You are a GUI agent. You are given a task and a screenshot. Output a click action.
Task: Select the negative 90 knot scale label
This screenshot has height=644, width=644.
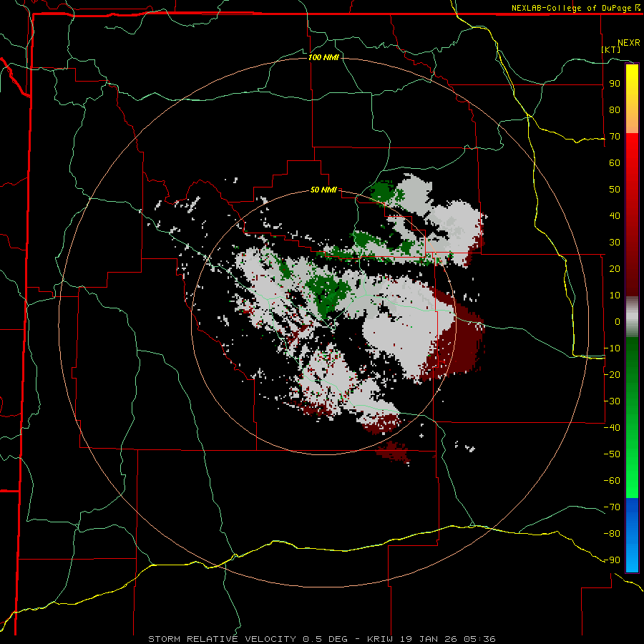[612, 560]
